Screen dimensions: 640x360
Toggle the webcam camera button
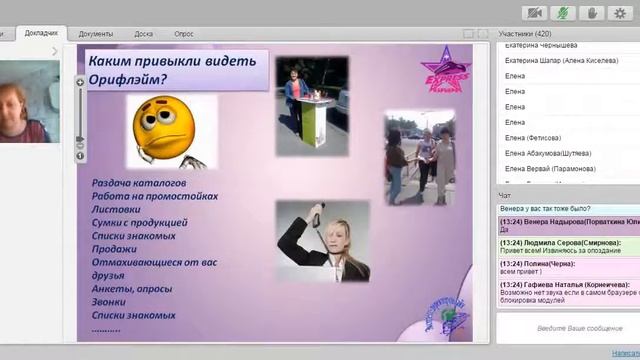(534, 13)
